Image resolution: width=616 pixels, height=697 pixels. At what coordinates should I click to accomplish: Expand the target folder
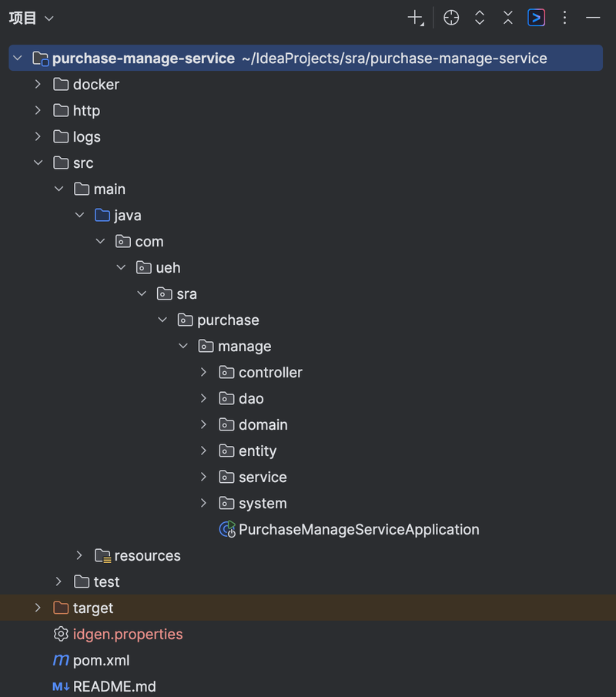[x=38, y=608]
